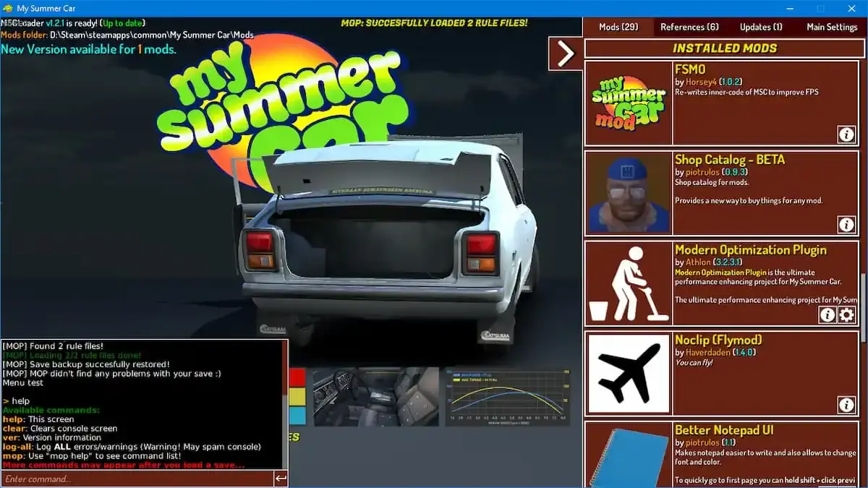The image size is (868, 488).
Task: Open the Updates (1) tab
Action: (x=761, y=27)
